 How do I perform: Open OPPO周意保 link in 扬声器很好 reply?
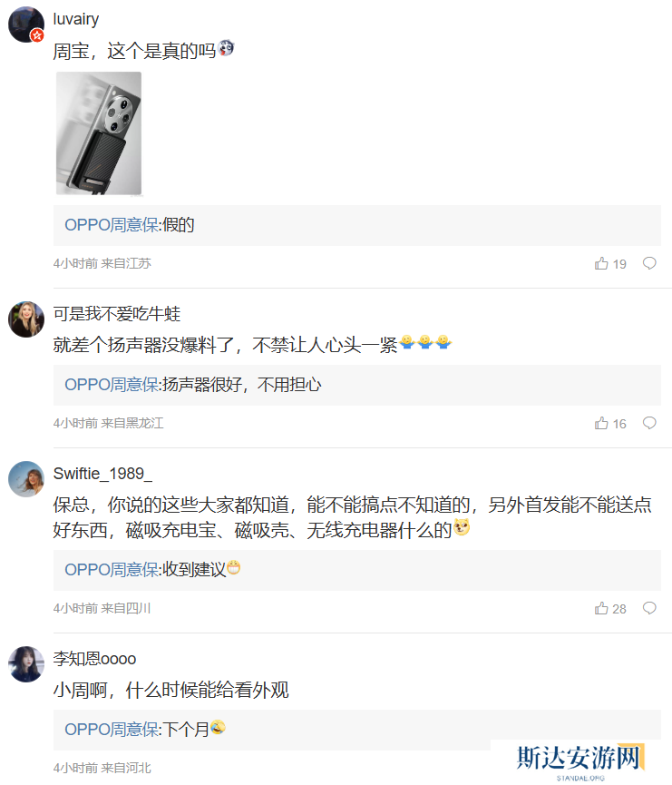pyautogui.click(x=111, y=385)
